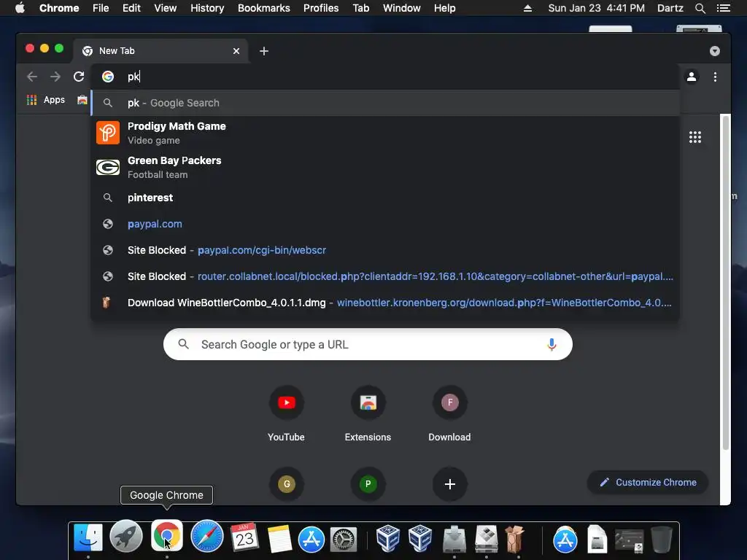This screenshot has width=747, height=560.
Task: Open the Chrome profile avatar
Action: click(x=692, y=77)
